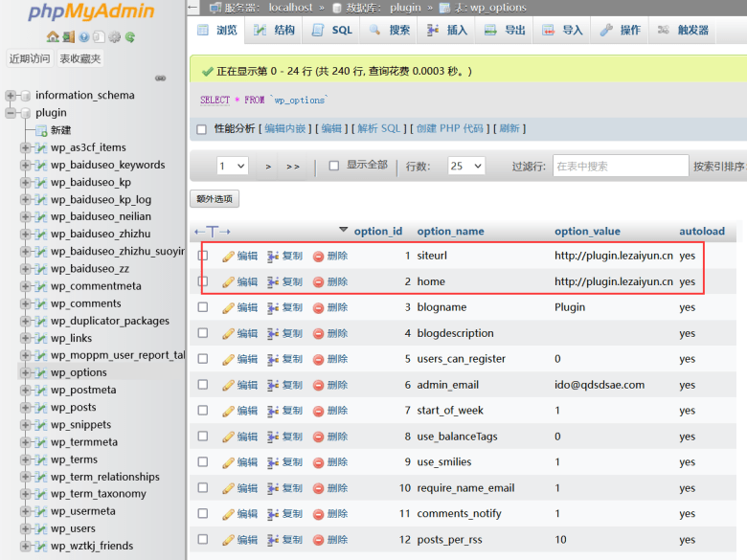Click the 创建 PHP 代码 link
This screenshot has width=747, height=560.
pos(448,129)
